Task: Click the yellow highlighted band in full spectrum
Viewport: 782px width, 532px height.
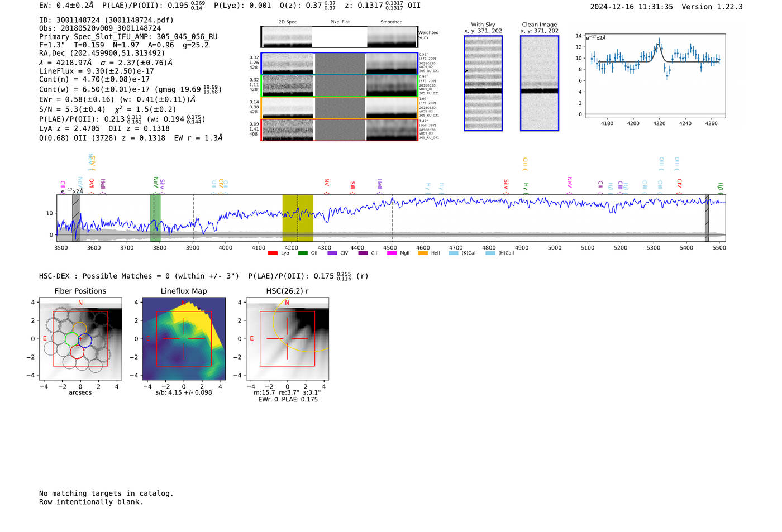Action: click(297, 218)
